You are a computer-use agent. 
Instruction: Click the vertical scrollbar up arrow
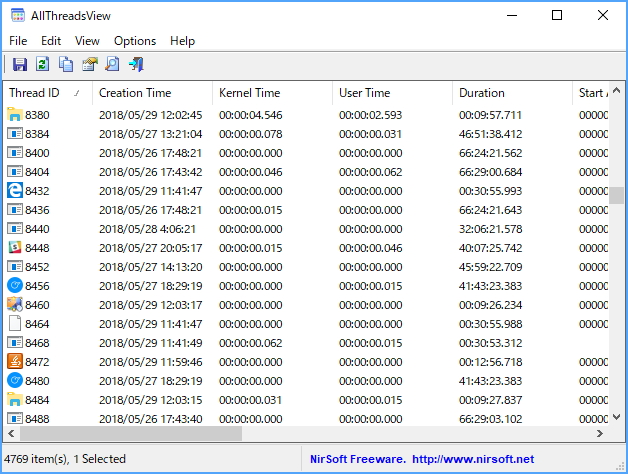[617, 91]
